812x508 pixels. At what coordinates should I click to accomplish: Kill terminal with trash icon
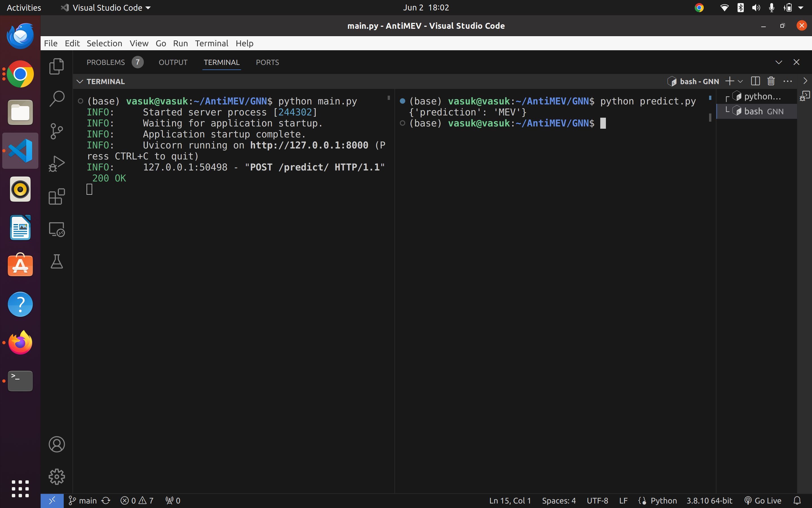pos(771,81)
